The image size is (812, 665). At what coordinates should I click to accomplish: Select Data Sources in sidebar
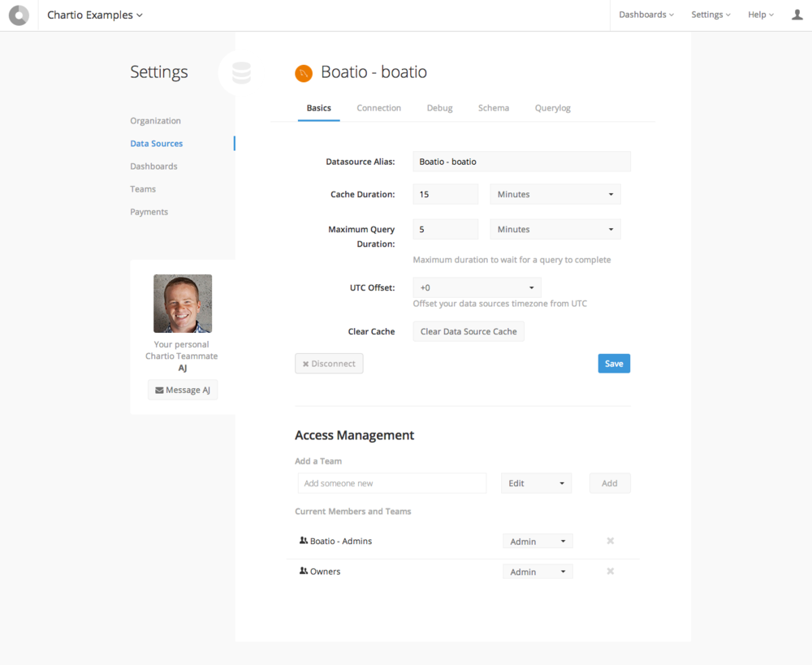(157, 144)
